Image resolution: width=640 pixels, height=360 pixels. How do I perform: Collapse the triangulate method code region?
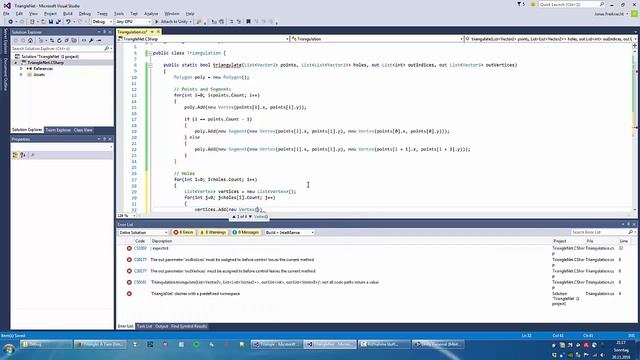(150, 65)
